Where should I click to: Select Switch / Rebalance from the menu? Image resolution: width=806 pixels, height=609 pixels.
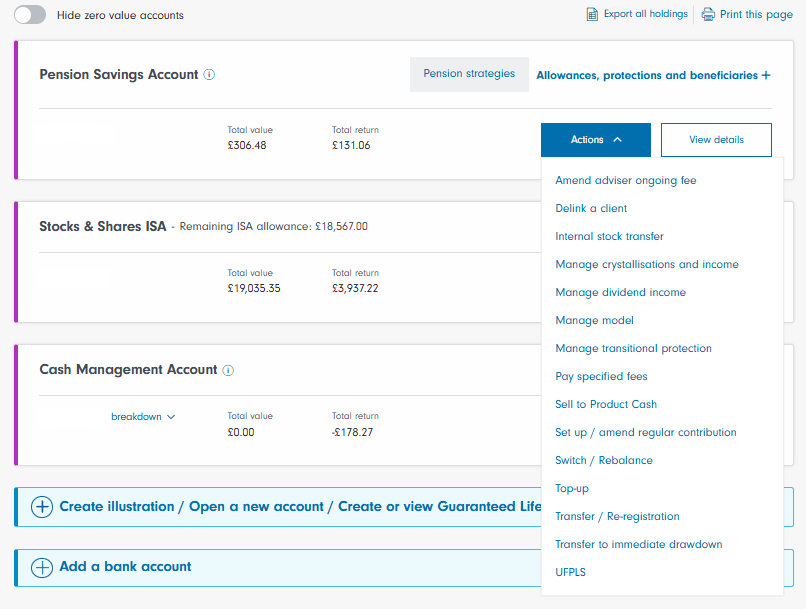(603, 461)
